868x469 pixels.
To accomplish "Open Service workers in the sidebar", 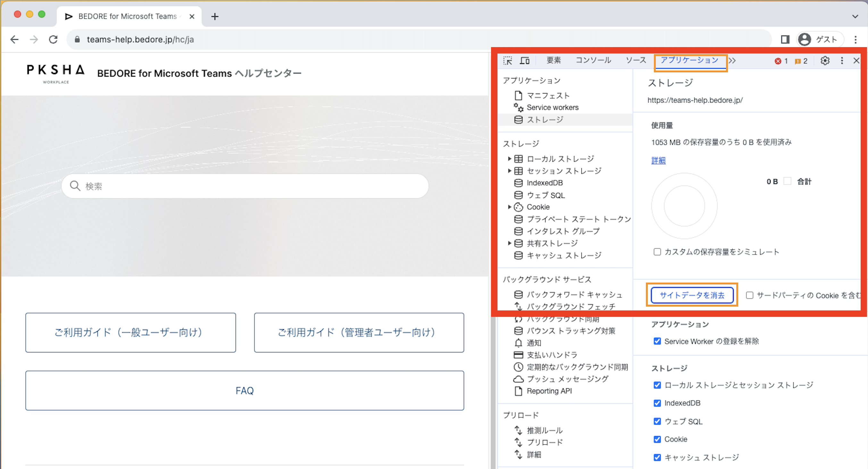I will click(x=552, y=107).
